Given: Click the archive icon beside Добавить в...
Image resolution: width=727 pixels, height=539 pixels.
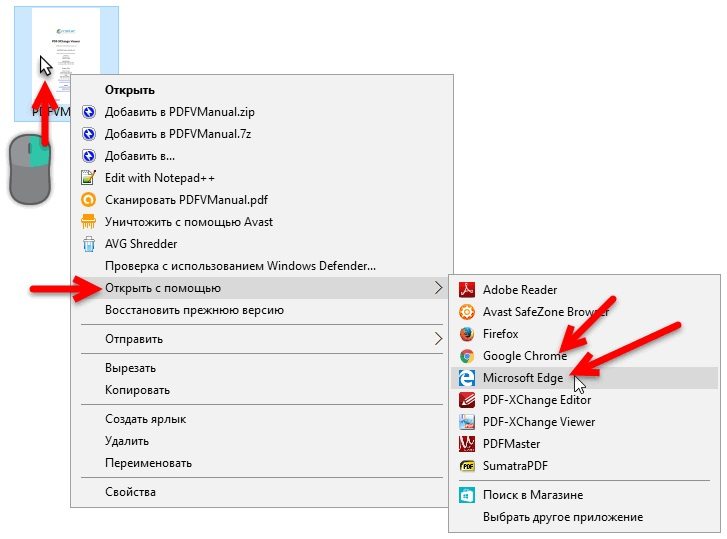Looking at the screenshot, I should tap(89, 156).
